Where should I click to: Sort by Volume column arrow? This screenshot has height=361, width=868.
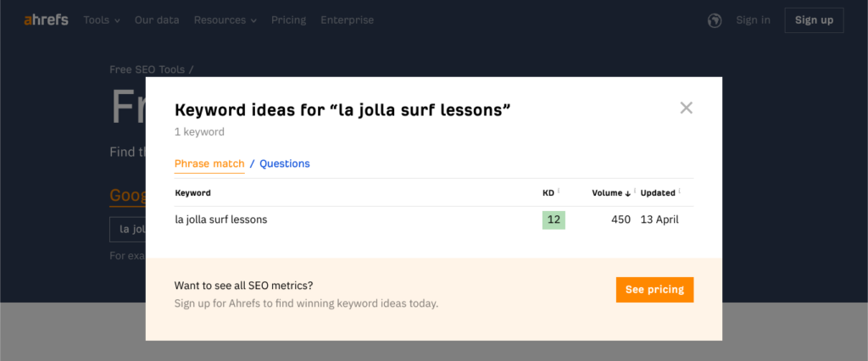tap(627, 193)
